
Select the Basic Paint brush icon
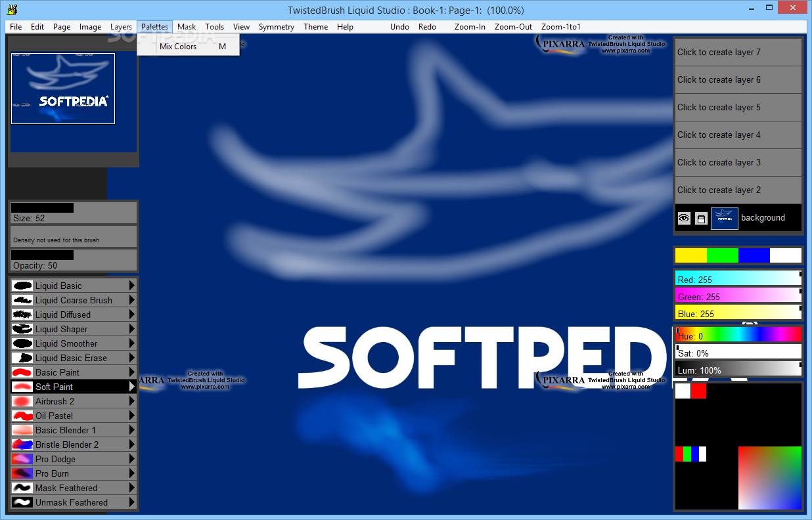pos(22,372)
